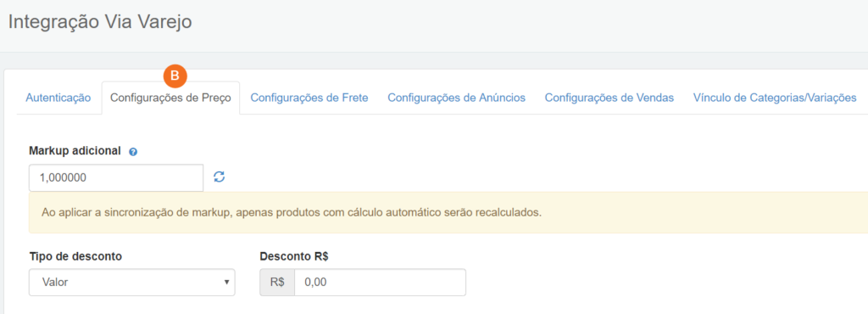Click the Markup adicional label
868x314 pixels.
[75, 150]
